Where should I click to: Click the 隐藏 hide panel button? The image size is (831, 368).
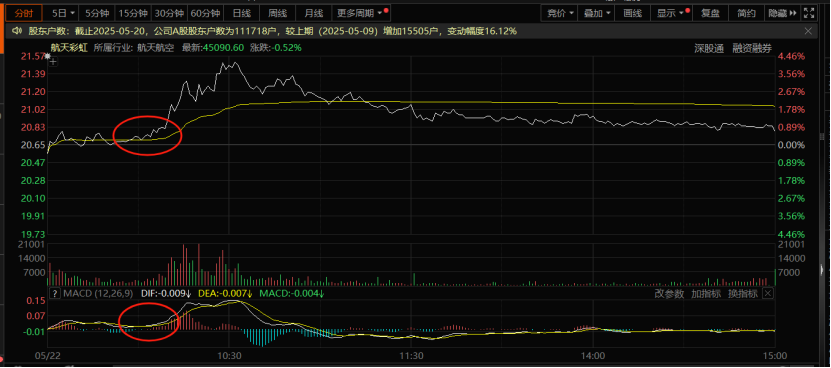pyautogui.click(x=782, y=13)
